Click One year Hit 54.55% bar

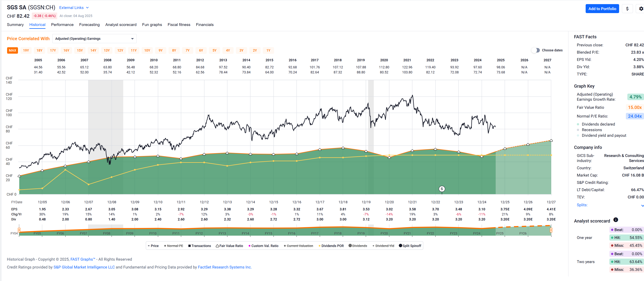pyautogui.click(x=626, y=237)
